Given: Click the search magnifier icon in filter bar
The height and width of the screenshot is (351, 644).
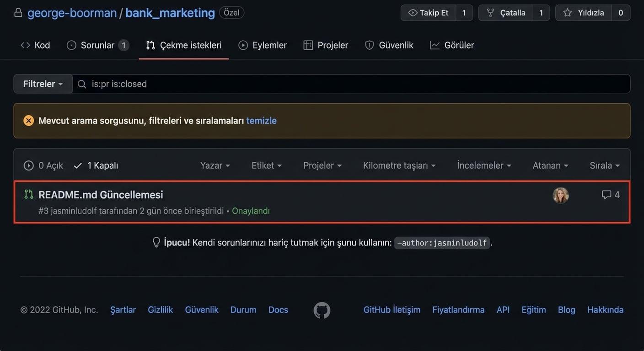Looking at the screenshot, I should pos(81,84).
